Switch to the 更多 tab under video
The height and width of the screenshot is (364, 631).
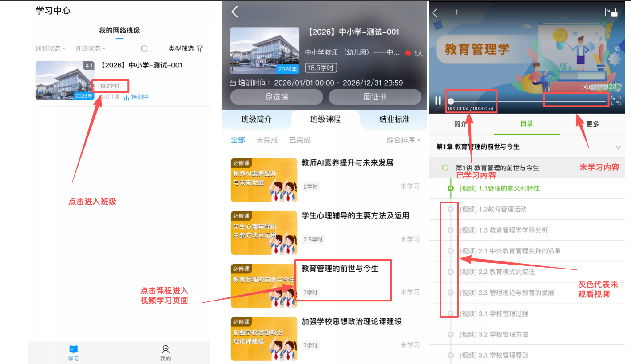[x=592, y=124]
